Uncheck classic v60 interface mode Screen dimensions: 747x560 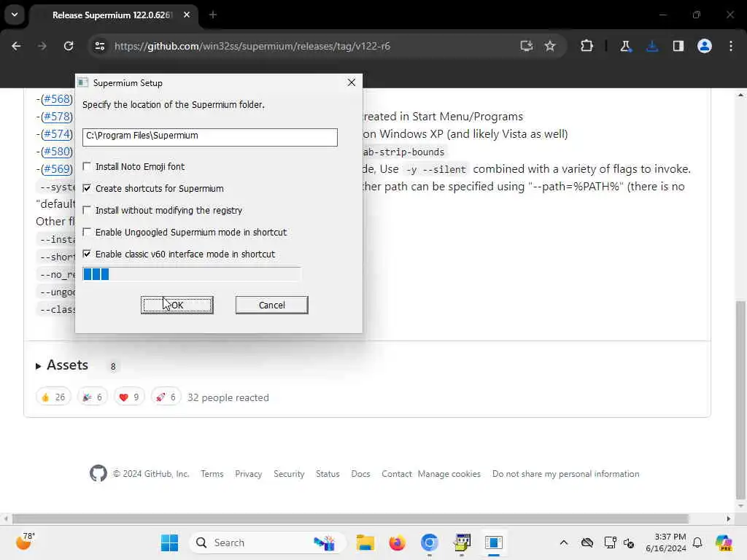coord(87,254)
